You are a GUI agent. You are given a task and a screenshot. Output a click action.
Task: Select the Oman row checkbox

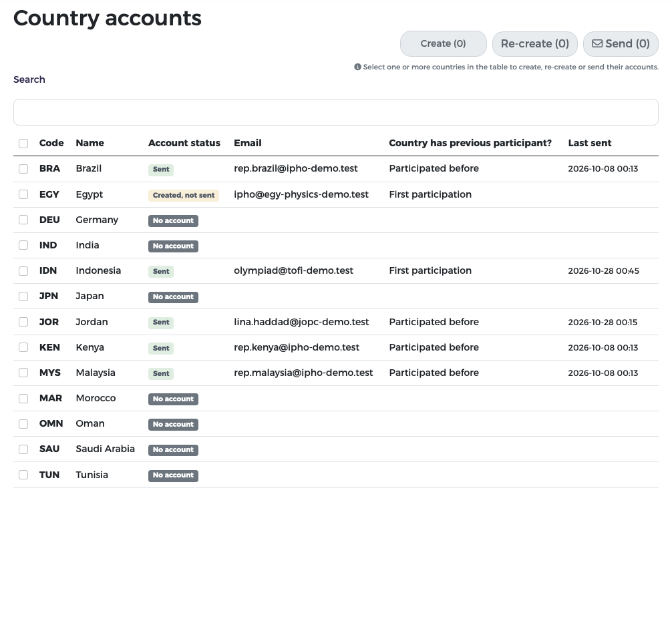coord(23,424)
